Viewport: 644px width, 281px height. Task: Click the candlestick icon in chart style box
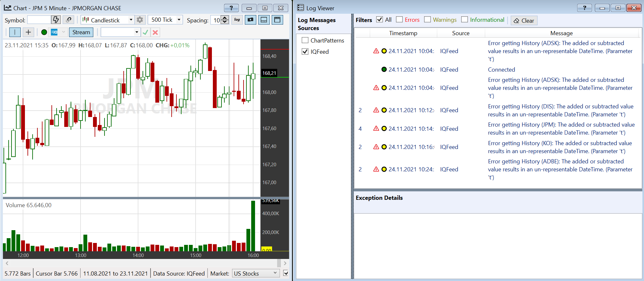tap(85, 20)
